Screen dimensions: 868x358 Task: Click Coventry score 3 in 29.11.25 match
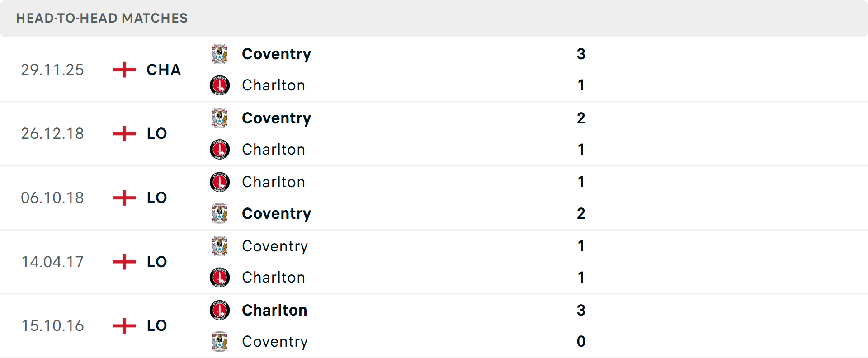[581, 54]
